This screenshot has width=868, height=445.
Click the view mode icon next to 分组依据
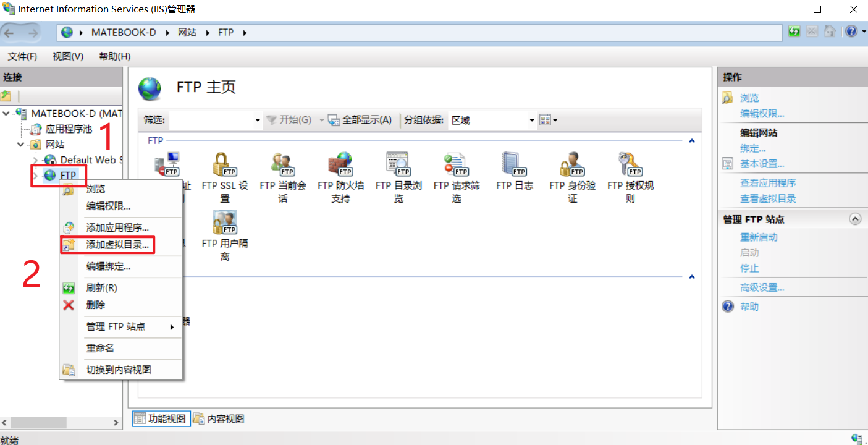544,120
